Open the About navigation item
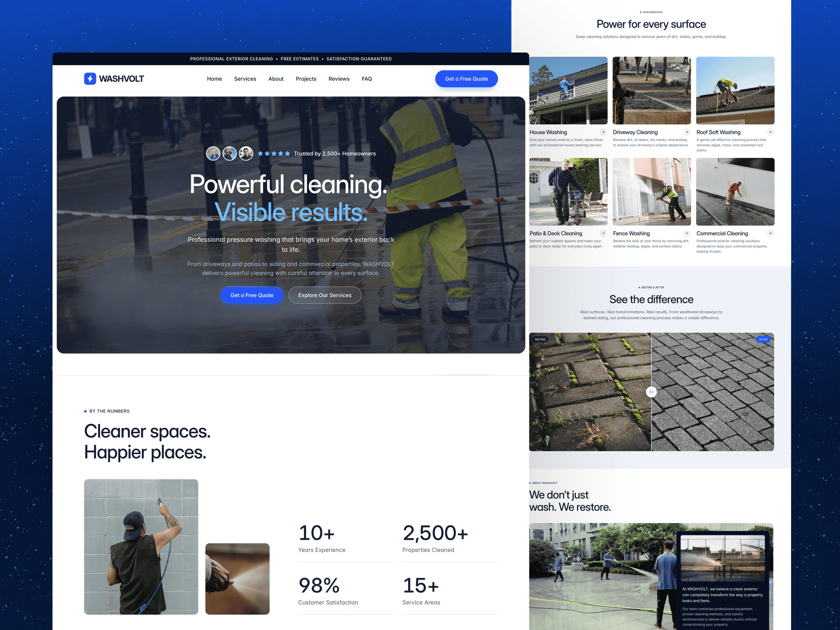Image resolution: width=840 pixels, height=630 pixels. [x=276, y=79]
